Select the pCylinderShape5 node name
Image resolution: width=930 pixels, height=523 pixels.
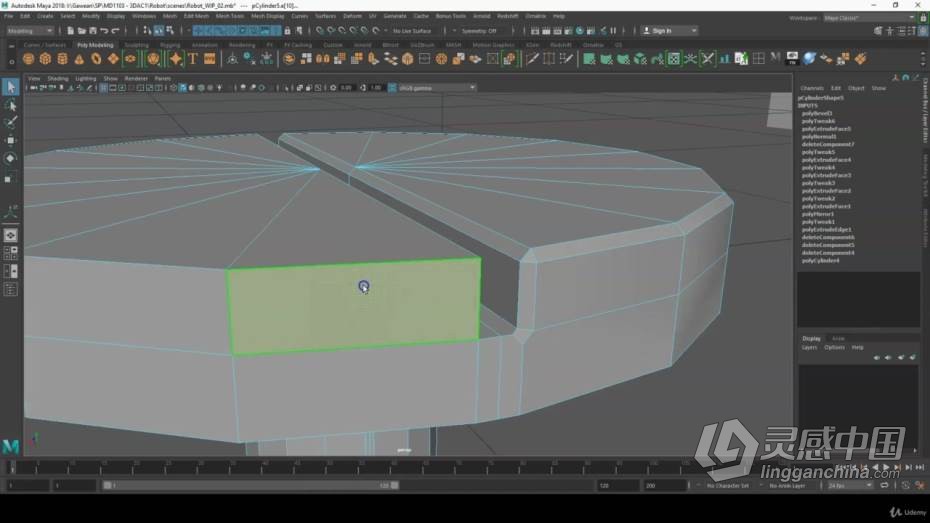pos(821,98)
